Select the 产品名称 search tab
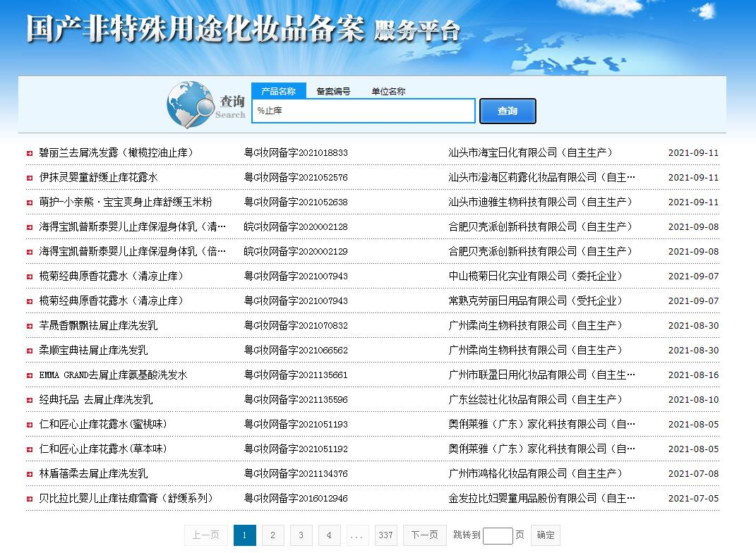The height and width of the screenshot is (553, 756). pos(278,91)
